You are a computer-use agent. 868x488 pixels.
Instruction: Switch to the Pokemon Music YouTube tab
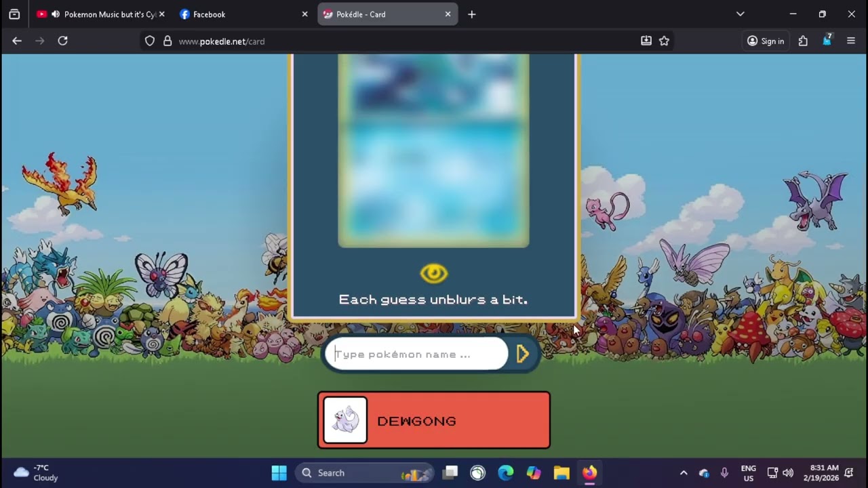tap(102, 14)
